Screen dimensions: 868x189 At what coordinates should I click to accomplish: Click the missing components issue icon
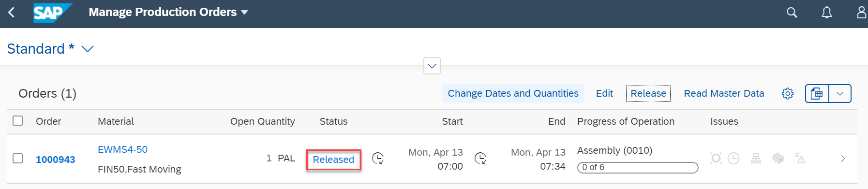point(756,159)
